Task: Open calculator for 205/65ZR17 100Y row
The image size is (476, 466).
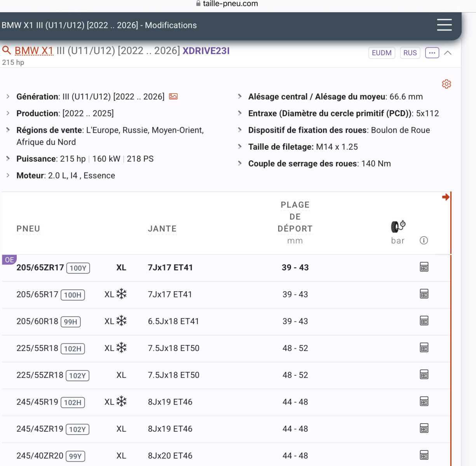Action: coord(424,267)
